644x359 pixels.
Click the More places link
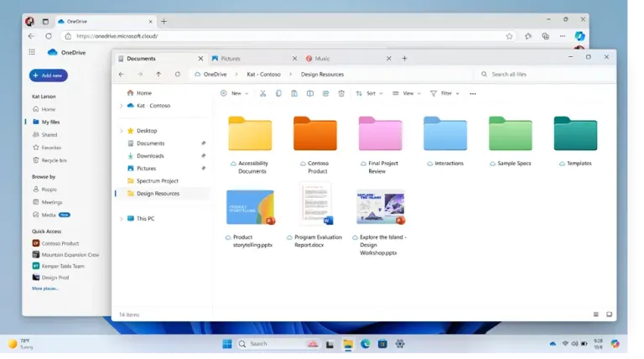point(45,289)
